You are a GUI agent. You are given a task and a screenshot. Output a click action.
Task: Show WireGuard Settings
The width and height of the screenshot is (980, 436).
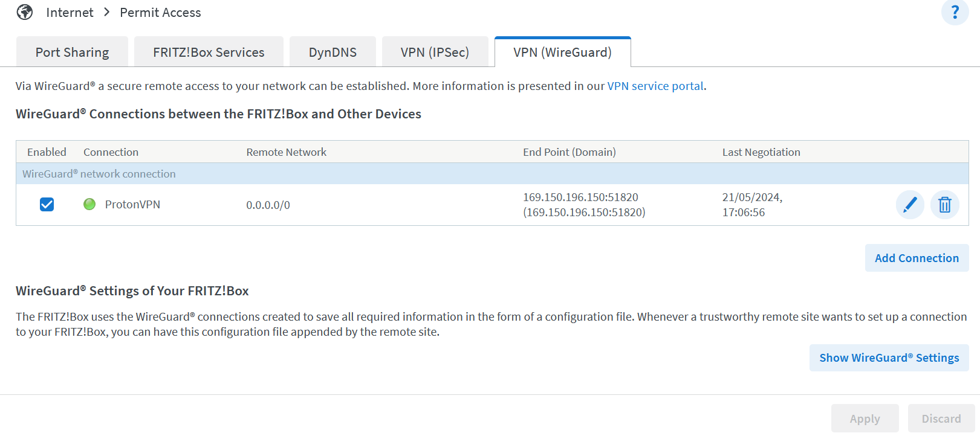[x=889, y=357]
